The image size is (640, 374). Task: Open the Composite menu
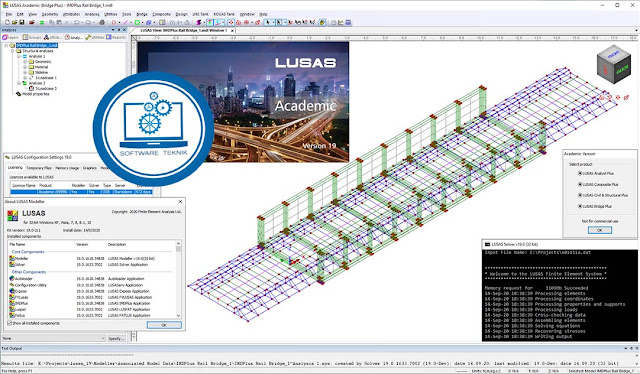[161, 14]
